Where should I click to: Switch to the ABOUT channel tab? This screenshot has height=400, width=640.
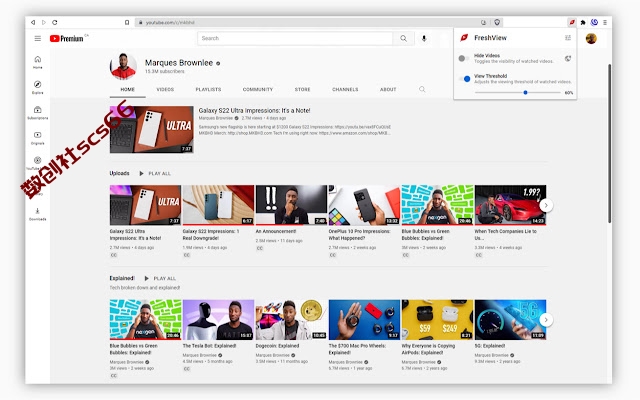pyautogui.click(x=388, y=89)
